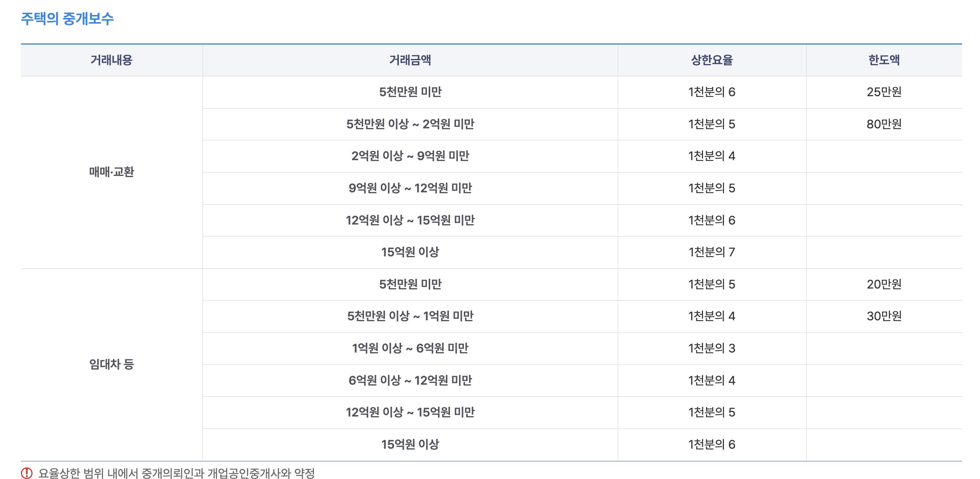
Task: Select the 20만원 limit amount
Action: pos(885,284)
